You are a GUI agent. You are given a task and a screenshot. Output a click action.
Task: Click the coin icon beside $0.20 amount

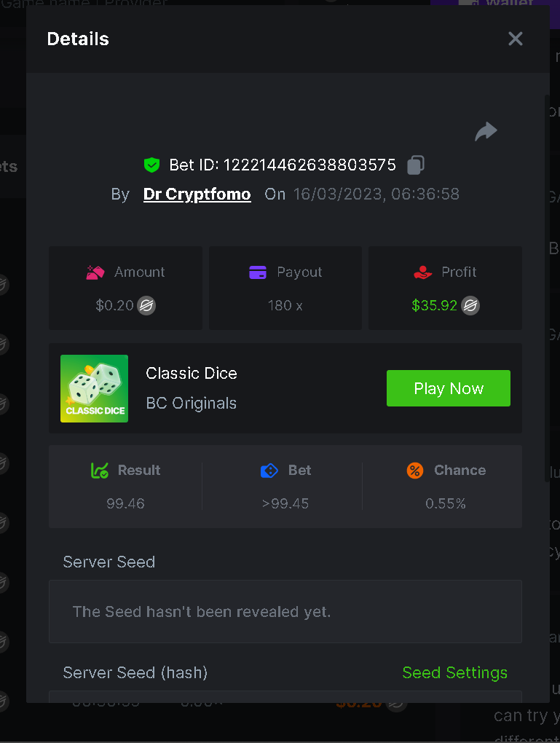146,306
